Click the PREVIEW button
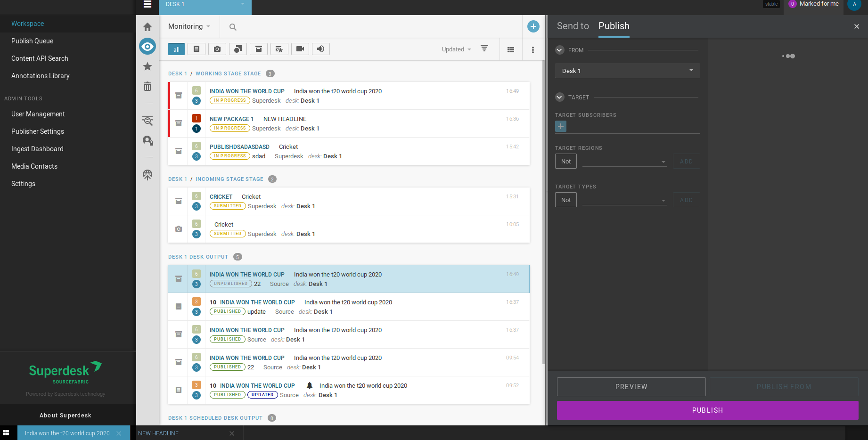Screen dimensions: 868x440 pos(631,386)
